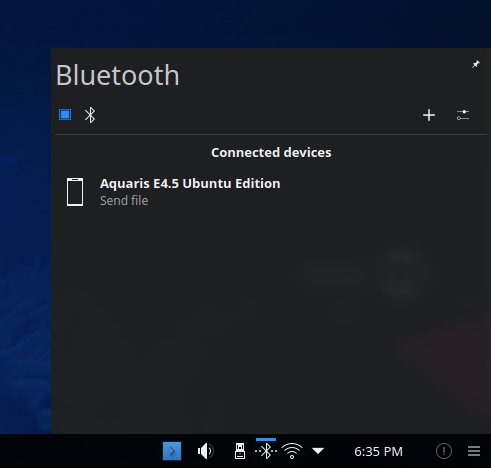This screenshot has height=468, width=491.
Task: Open the Wi-Fi network tray icon
Action: (x=292, y=451)
